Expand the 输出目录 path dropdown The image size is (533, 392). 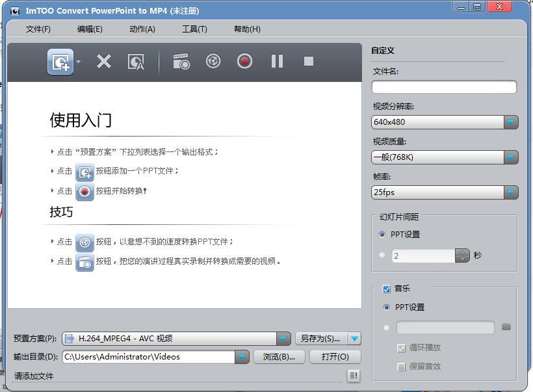pos(242,357)
